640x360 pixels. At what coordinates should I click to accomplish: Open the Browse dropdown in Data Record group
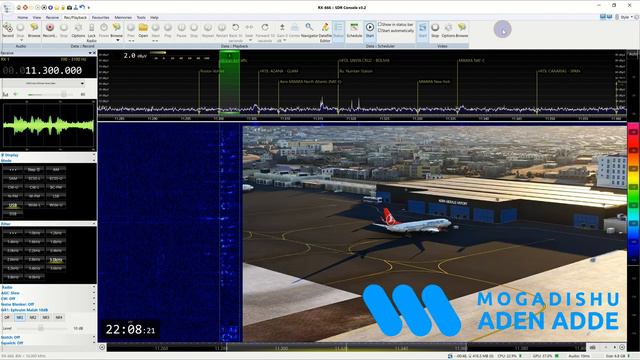pos(118,40)
